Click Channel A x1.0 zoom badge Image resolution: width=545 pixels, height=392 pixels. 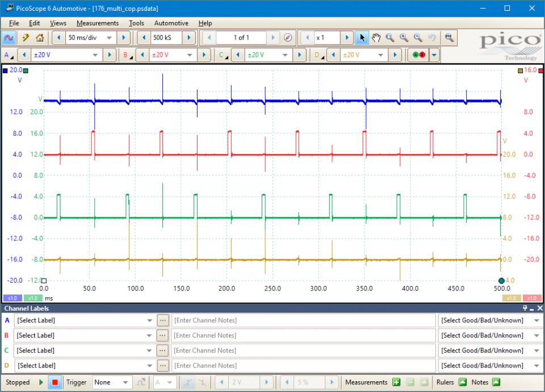pyautogui.click(x=12, y=298)
